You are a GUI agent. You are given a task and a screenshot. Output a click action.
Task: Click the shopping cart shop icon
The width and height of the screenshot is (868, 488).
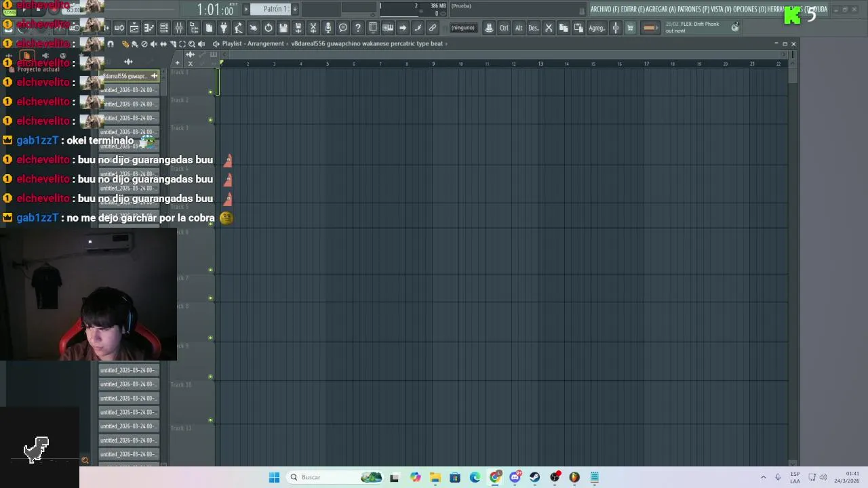(630, 28)
